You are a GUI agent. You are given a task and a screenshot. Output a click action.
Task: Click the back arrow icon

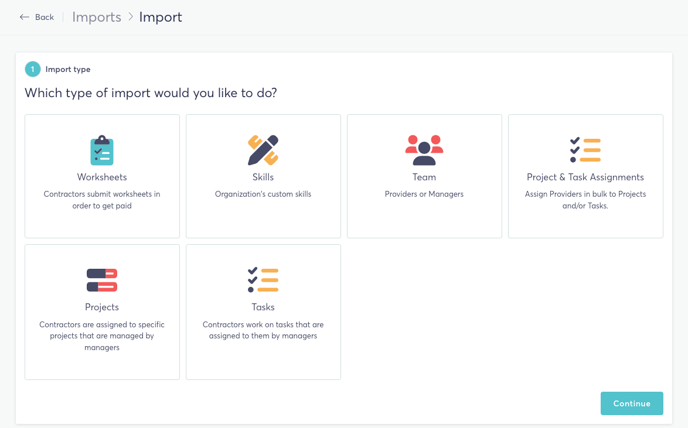pos(24,17)
